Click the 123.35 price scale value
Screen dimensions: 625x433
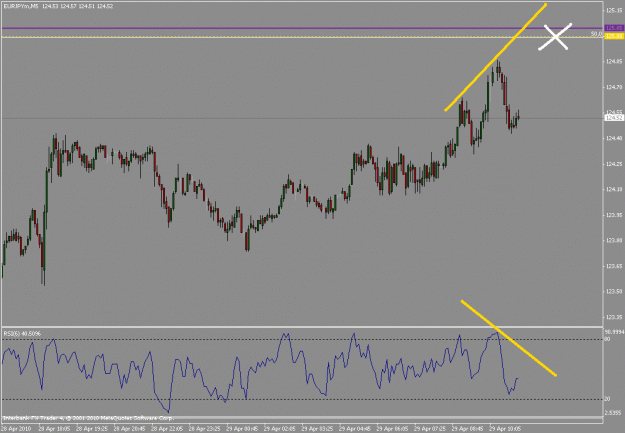point(614,317)
